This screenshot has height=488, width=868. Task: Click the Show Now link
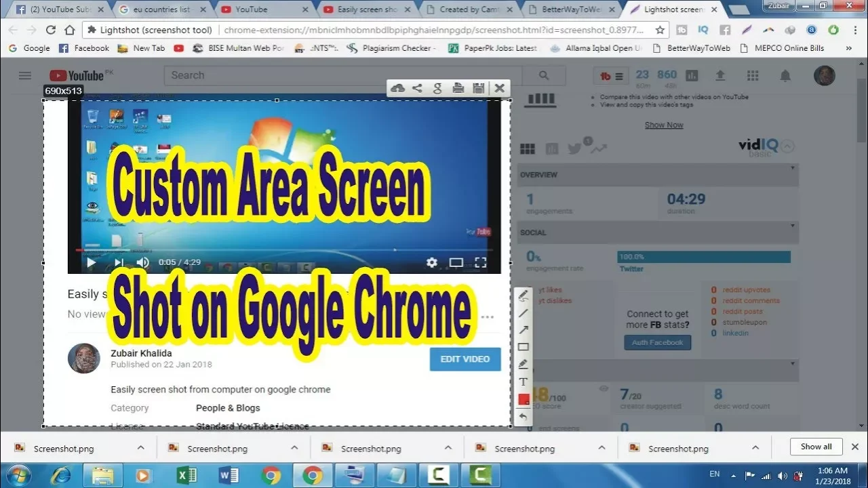[x=664, y=125]
